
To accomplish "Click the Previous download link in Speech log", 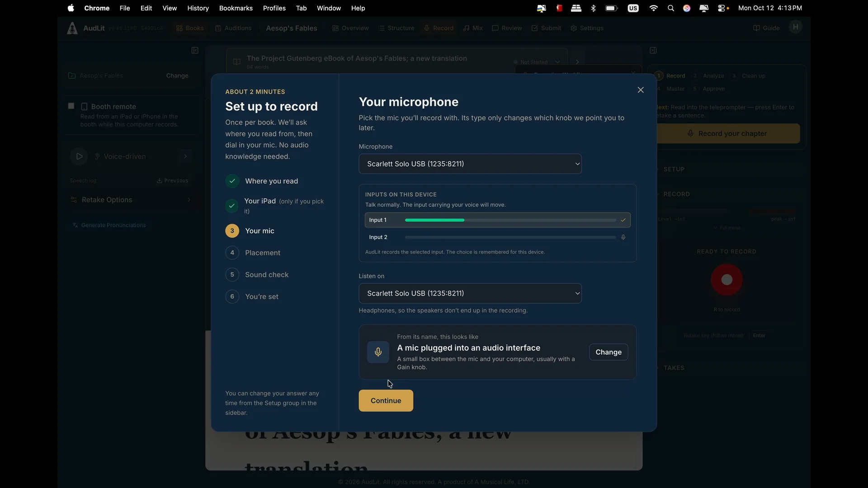I will click(172, 181).
